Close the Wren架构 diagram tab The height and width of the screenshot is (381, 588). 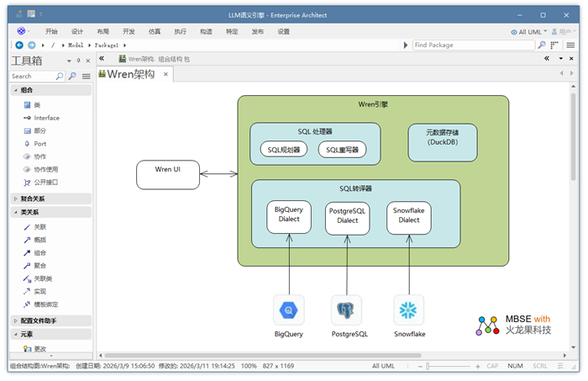[x=166, y=74]
